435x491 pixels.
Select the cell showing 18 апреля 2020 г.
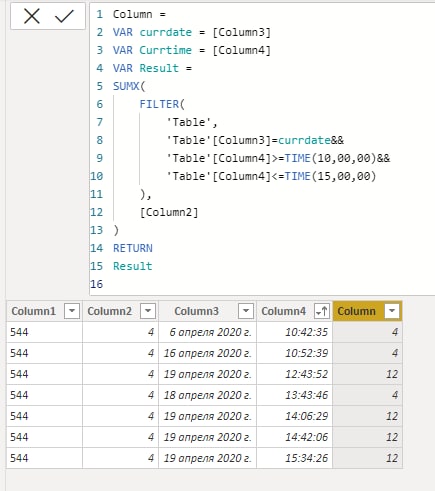[x=207, y=395]
